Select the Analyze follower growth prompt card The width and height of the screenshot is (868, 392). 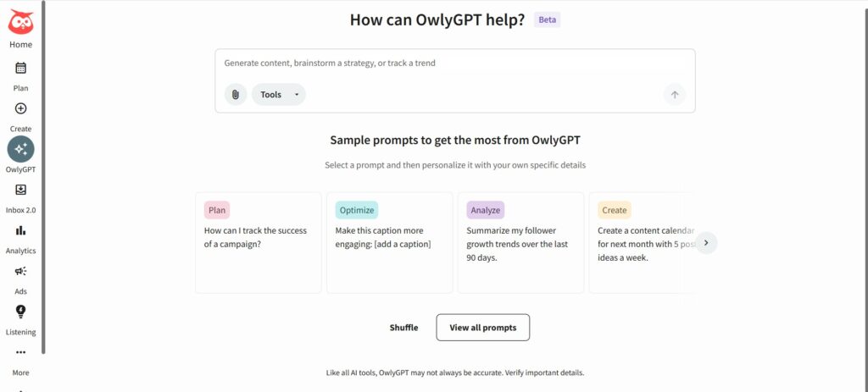tap(520, 243)
